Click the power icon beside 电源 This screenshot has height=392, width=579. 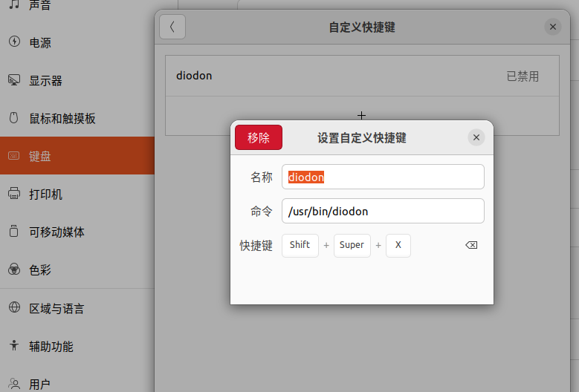click(14, 42)
